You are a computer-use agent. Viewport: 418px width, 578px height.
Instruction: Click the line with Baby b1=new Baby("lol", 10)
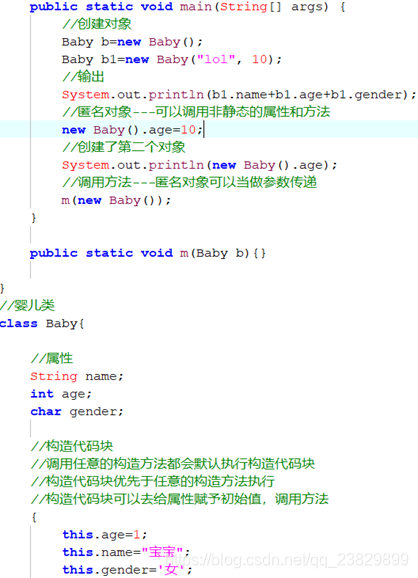tap(171, 60)
